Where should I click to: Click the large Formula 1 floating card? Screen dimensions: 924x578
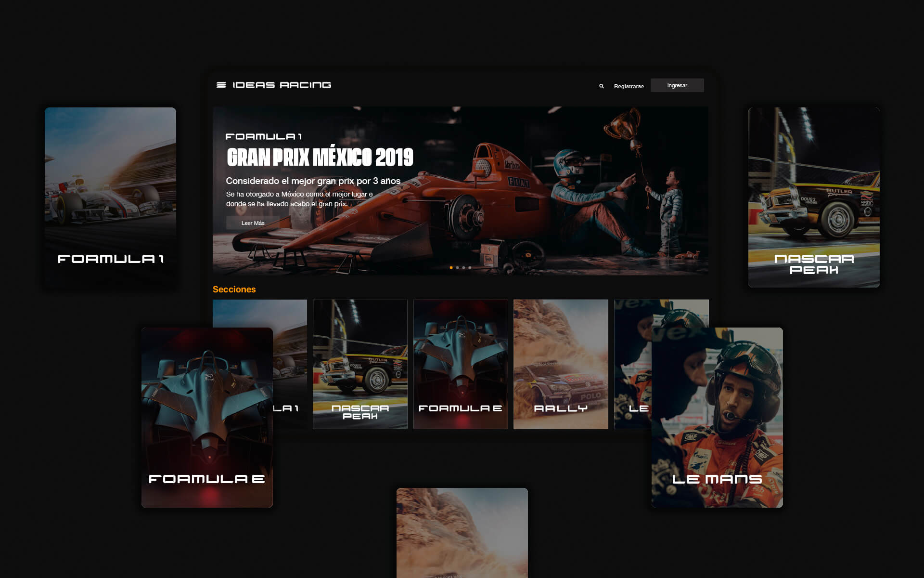click(110, 197)
